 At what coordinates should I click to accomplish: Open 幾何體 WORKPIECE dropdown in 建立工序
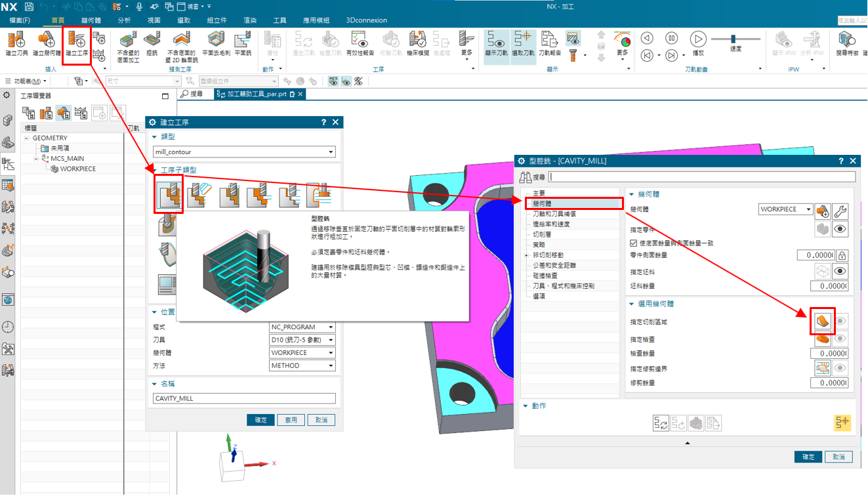(x=302, y=353)
